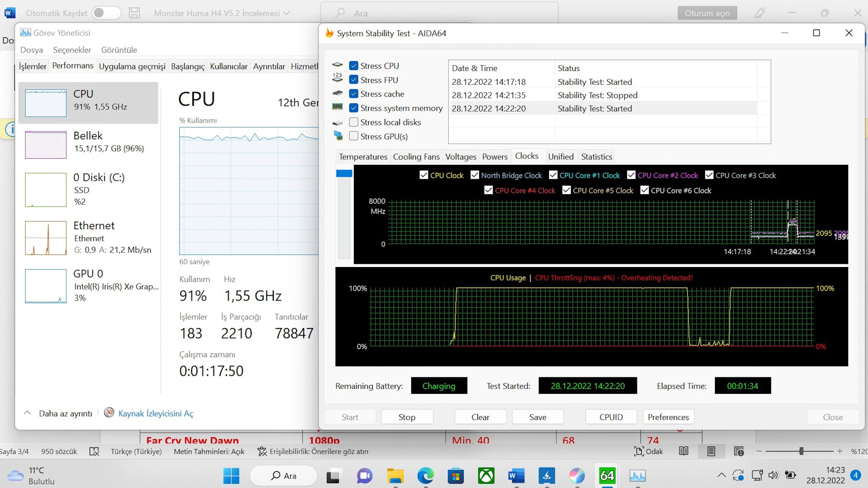Open Microsoft Store from taskbar
The height and width of the screenshot is (488, 868).
pos(455,476)
